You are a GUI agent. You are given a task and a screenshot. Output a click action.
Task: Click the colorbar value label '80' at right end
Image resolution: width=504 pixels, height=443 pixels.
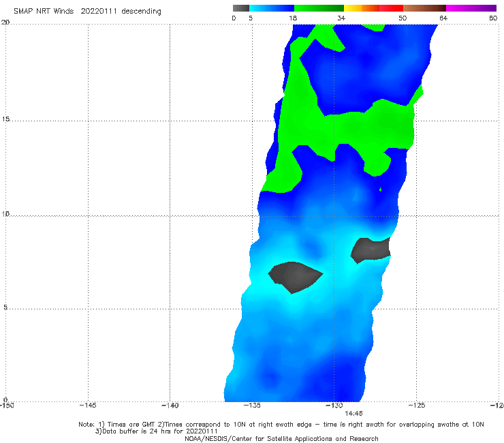pos(493,18)
